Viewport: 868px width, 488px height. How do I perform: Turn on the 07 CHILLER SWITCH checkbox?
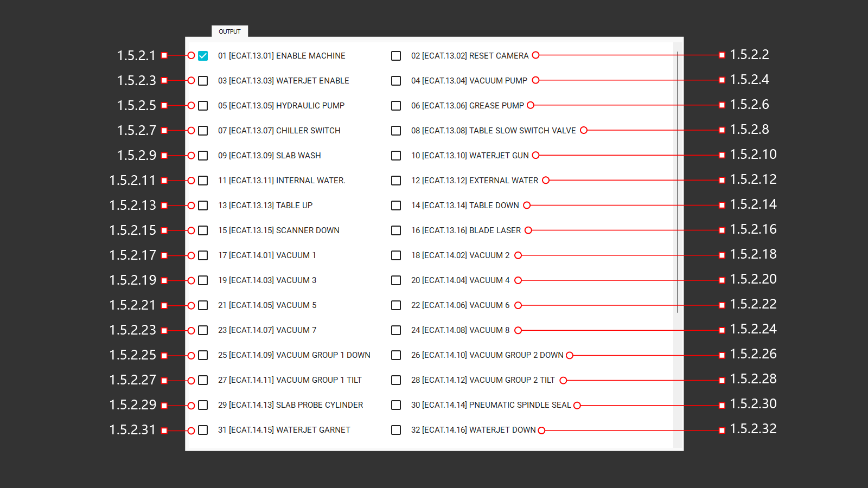coord(203,131)
